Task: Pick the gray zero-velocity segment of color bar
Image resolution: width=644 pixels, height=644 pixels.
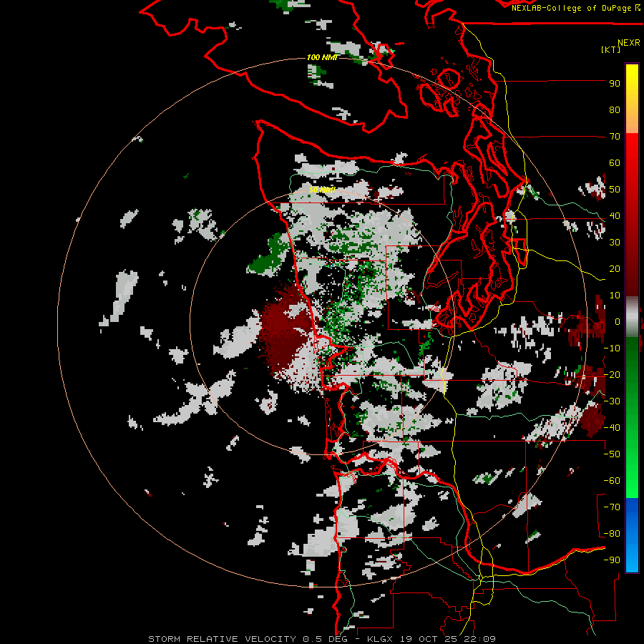Action: [632, 317]
